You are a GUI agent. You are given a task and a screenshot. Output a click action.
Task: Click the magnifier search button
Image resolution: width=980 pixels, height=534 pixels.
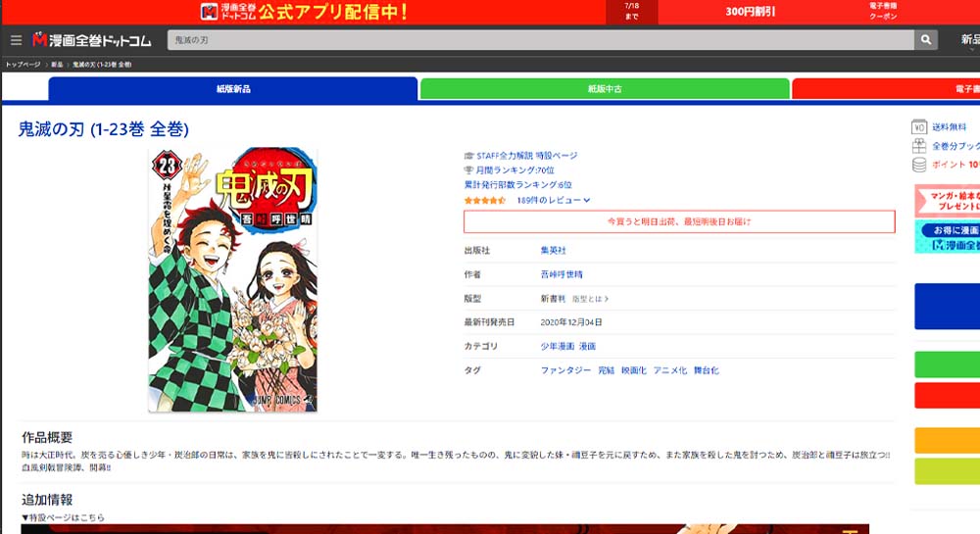coord(926,40)
